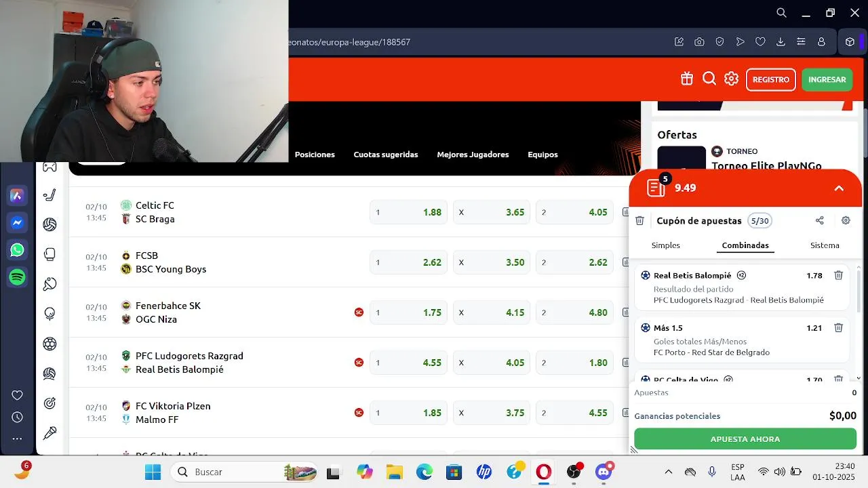
Task: Select Viktoria Plzen win odds 1.85
Action: (x=408, y=413)
